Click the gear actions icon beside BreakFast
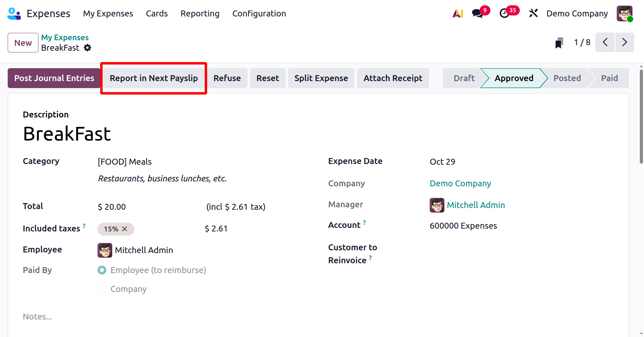This screenshot has height=337, width=644. click(87, 48)
